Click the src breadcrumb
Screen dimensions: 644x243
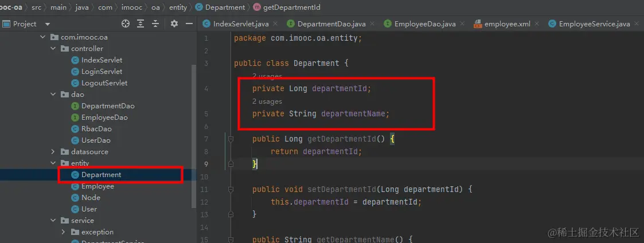37,7
